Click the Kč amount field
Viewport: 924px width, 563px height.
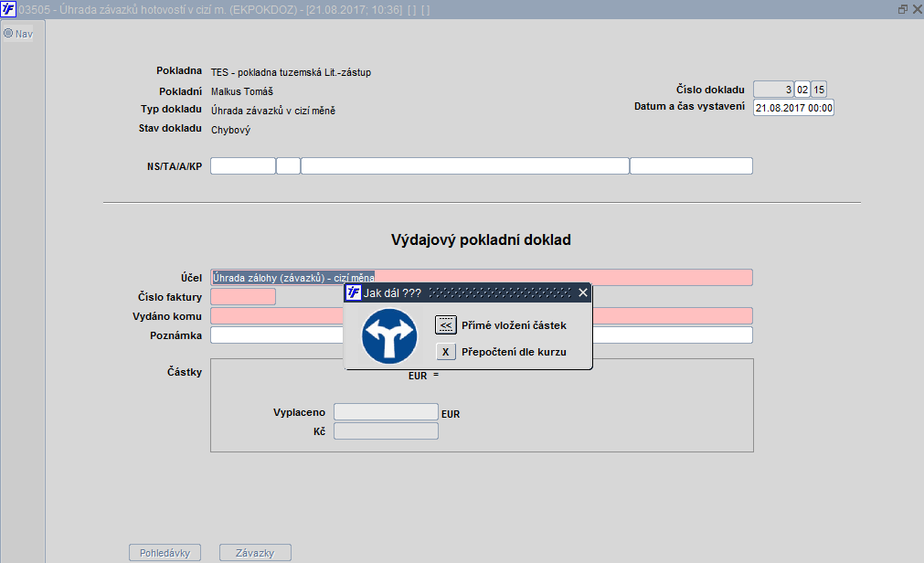click(x=386, y=431)
